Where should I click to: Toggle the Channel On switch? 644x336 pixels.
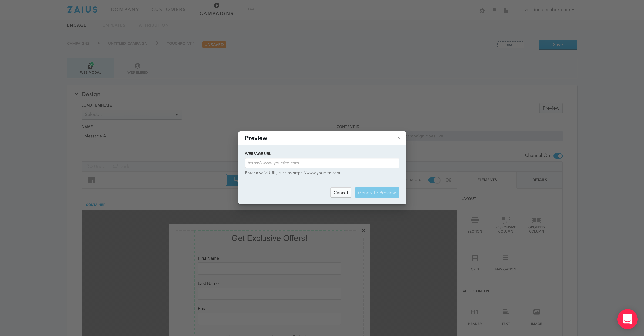point(558,156)
